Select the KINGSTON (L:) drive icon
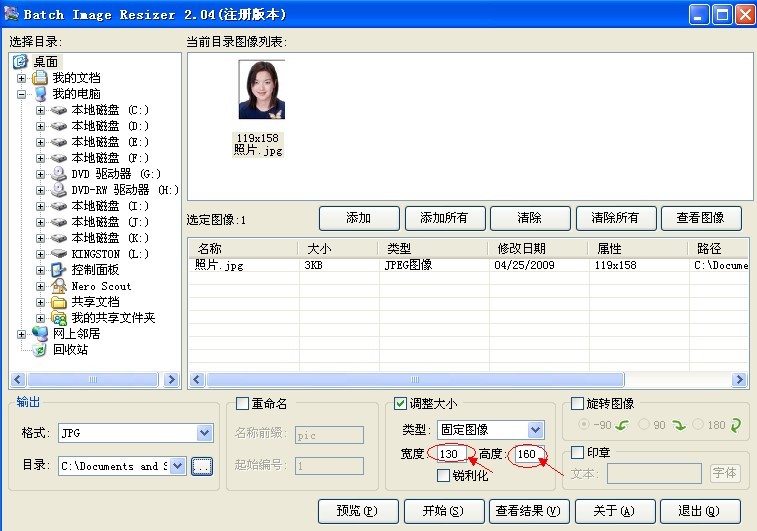This screenshot has height=531, width=757. tap(59, 254)
